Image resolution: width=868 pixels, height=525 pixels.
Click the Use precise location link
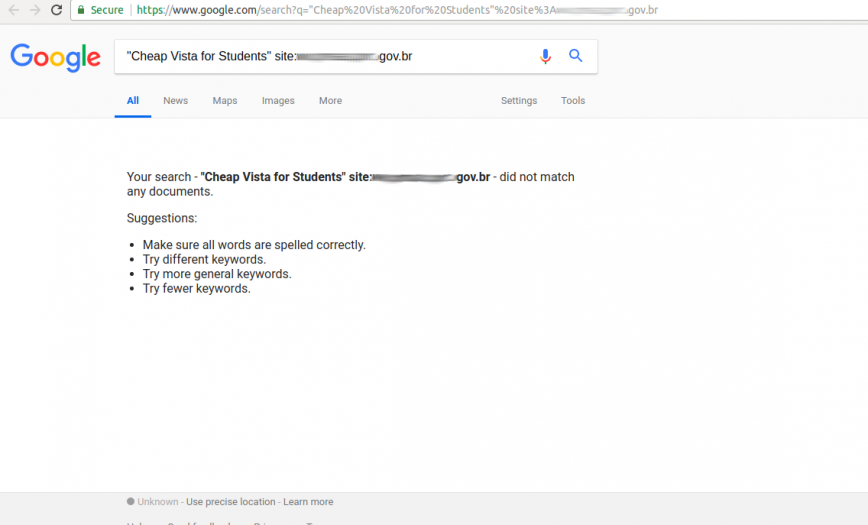click(x=230, y=502)
